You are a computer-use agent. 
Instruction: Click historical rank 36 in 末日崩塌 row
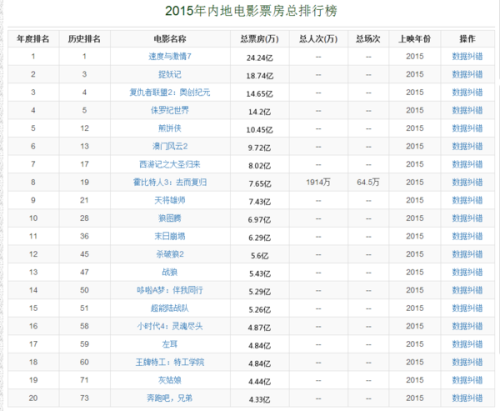pyautogui.click(x=84, y=236)
